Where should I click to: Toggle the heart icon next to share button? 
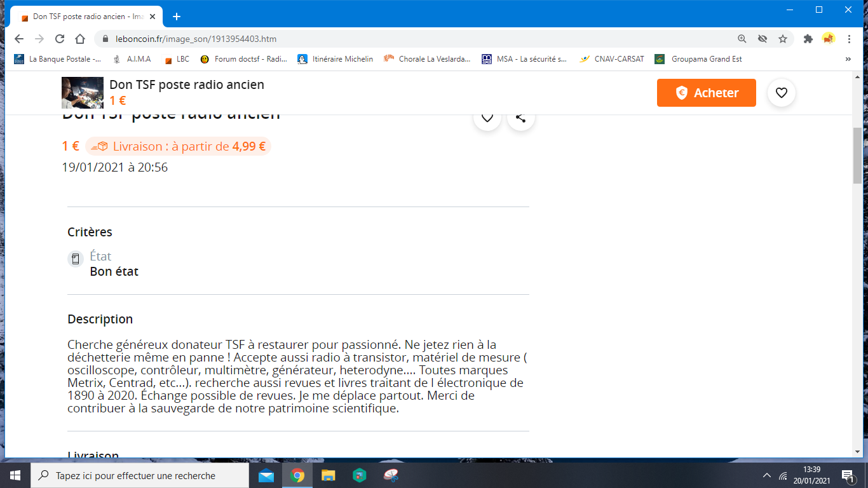coord(487,118)
